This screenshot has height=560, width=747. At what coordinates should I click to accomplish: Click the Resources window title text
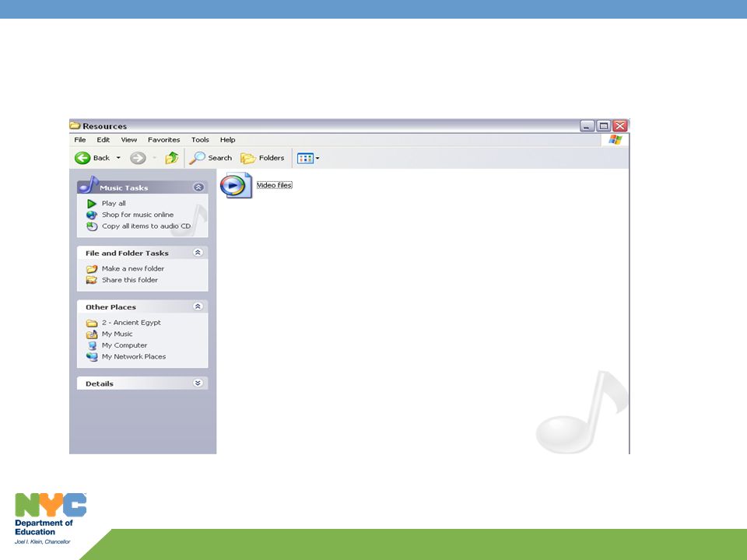(105, 126)
